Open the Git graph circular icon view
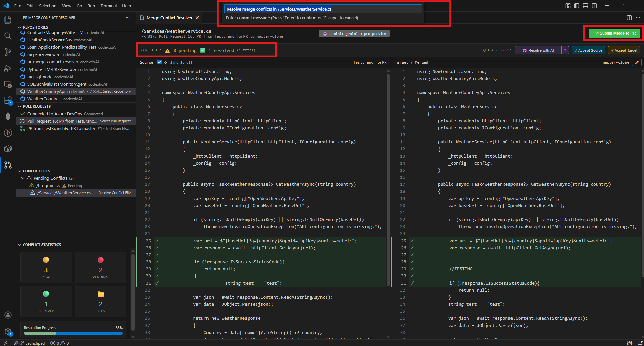This screenshot has height=346, width=644. 8,133
